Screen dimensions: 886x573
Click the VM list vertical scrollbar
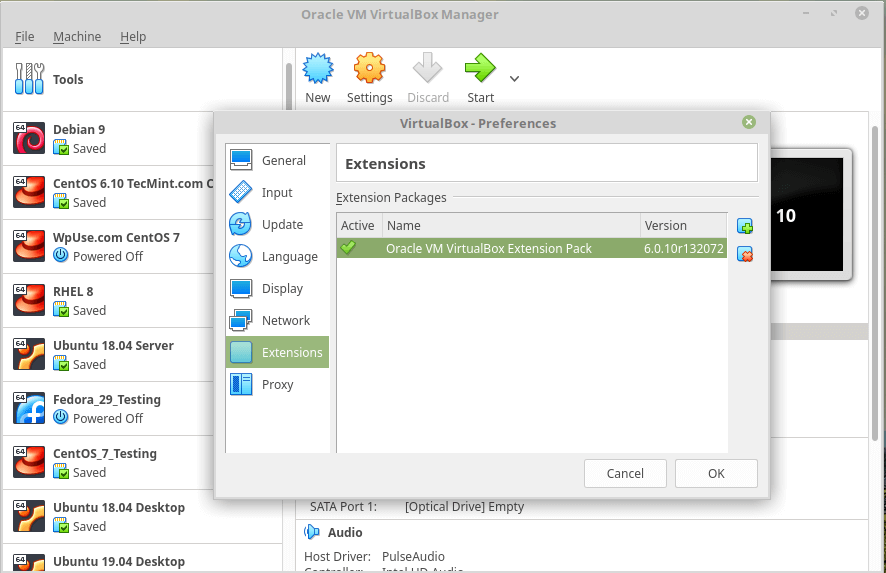pyautogui.click(x=289, y=85)
